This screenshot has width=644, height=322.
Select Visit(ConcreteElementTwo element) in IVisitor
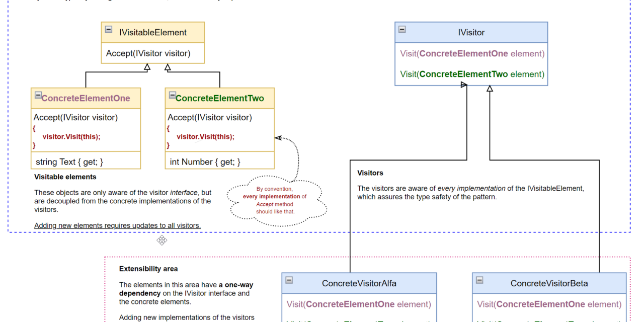[472, 74]
